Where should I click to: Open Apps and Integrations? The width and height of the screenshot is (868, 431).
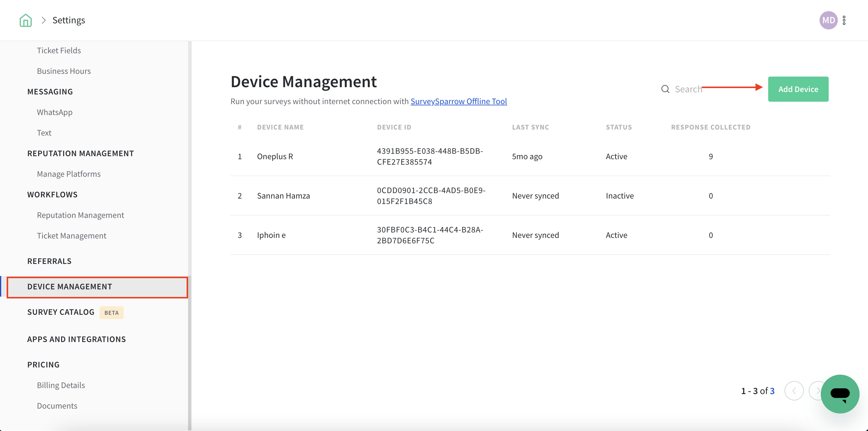coord(77,339)
